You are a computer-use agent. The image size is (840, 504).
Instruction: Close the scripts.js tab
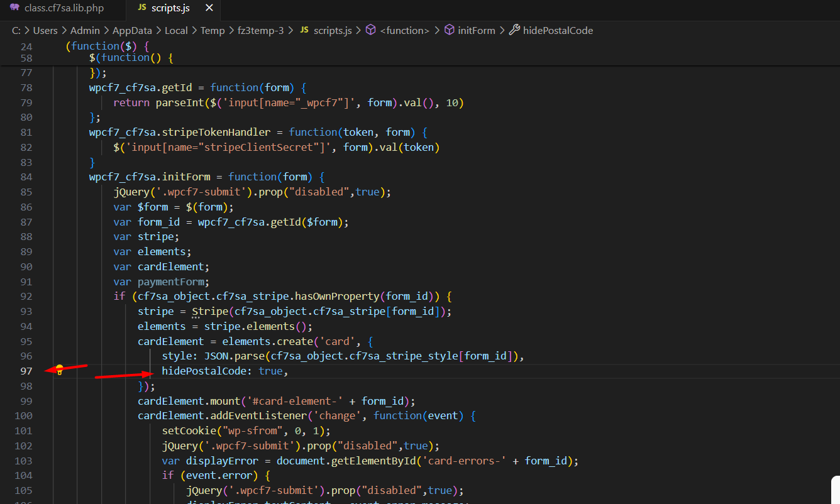pyautogui.click(x=209, y=8)
